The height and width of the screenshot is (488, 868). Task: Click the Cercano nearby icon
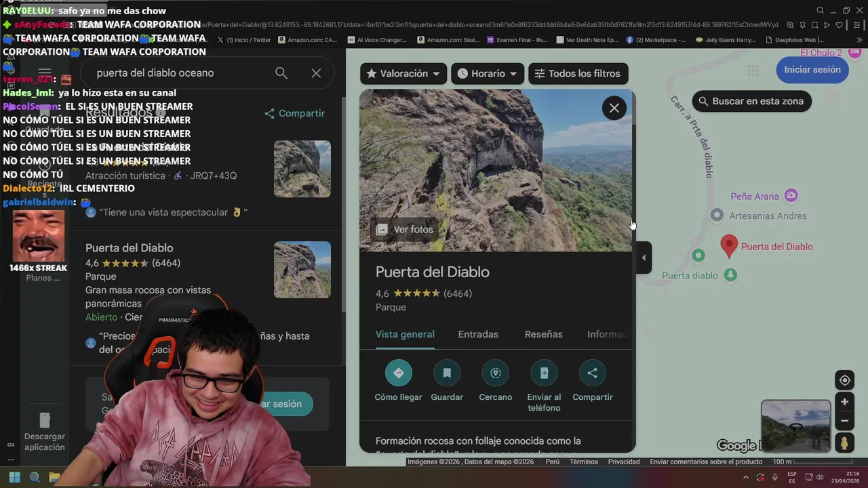coord(496,373)
